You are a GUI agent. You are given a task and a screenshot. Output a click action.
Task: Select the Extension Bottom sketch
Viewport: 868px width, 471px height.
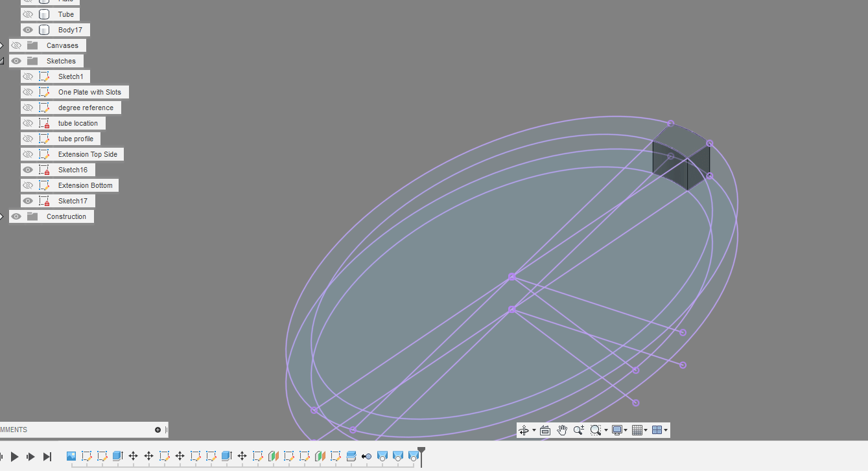click(86, 185)
